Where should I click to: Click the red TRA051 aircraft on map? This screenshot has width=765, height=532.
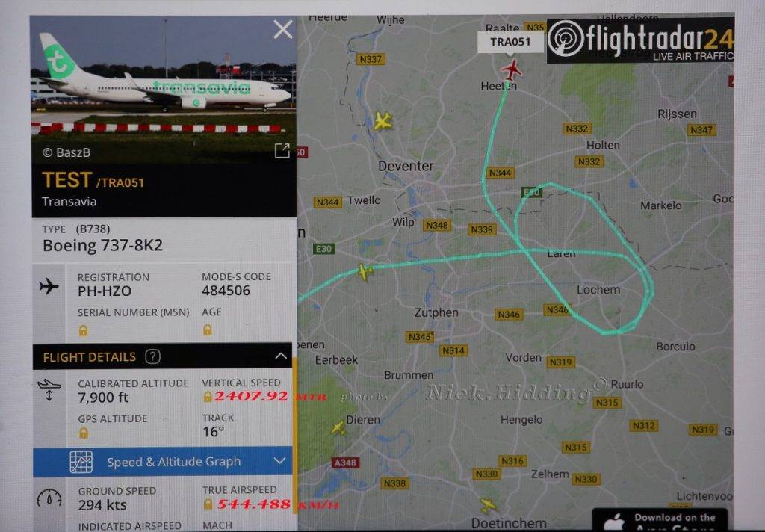point(511,69)
